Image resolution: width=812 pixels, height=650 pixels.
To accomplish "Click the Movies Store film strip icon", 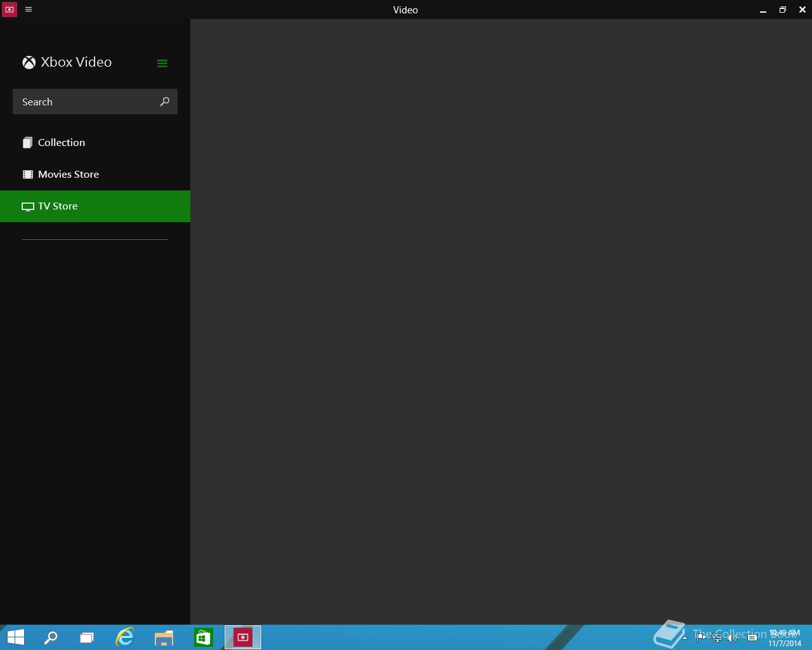I will click(x=28, y=175).
